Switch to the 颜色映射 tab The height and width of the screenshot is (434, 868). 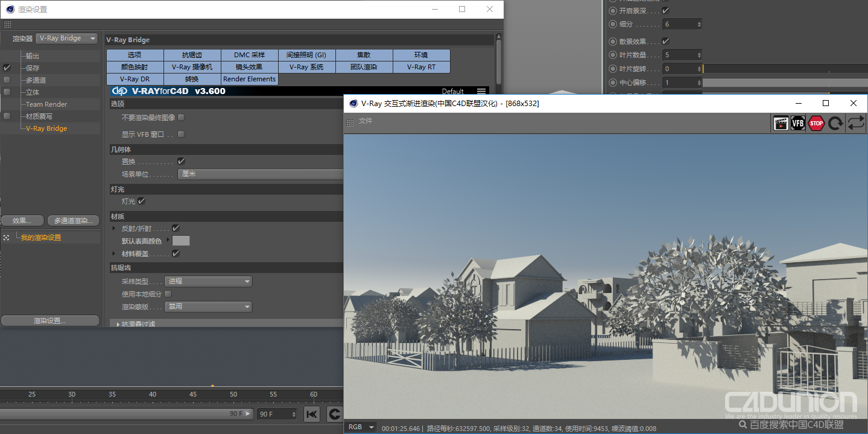point(135,67)
